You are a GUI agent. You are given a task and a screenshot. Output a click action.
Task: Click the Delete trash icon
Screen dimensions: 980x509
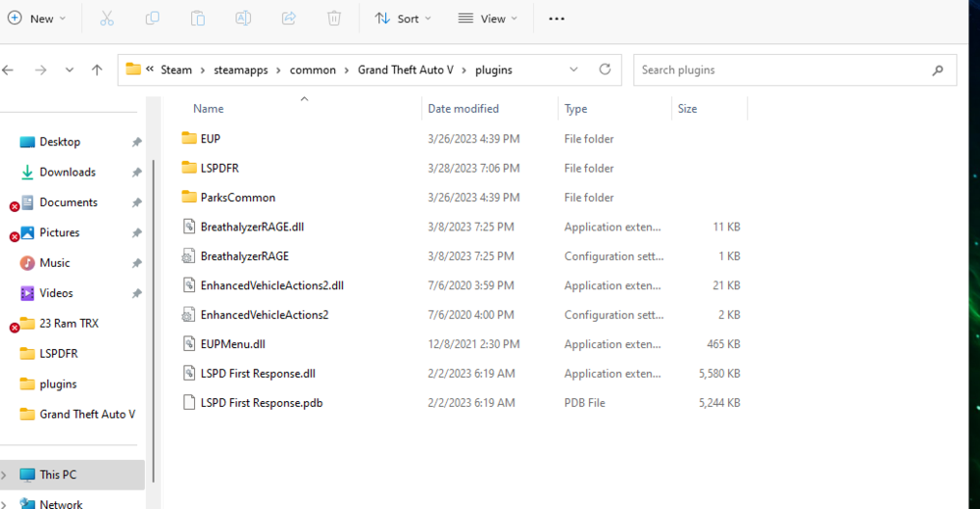tap(334, 19)
